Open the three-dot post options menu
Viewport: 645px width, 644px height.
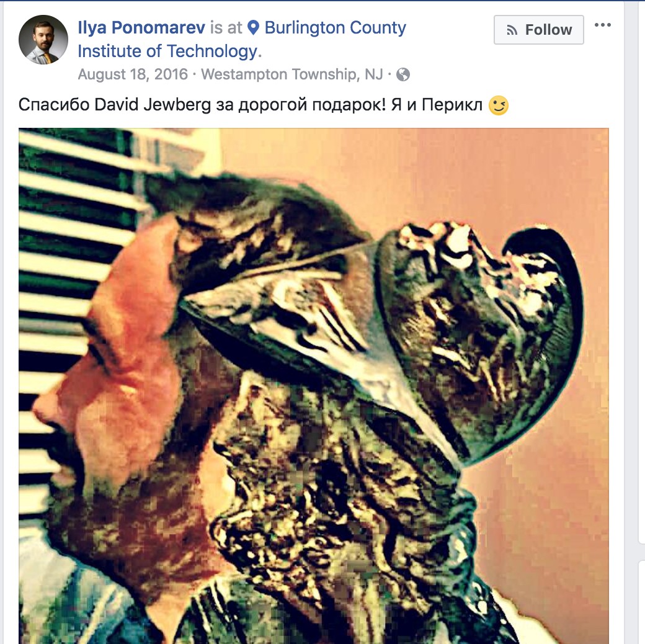[x=602, y=25]
